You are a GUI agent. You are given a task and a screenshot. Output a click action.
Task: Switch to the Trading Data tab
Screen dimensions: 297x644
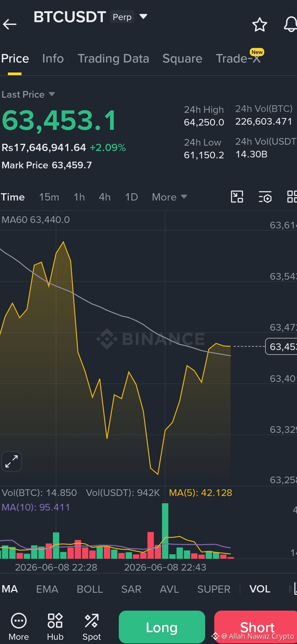tap(113, 59)
